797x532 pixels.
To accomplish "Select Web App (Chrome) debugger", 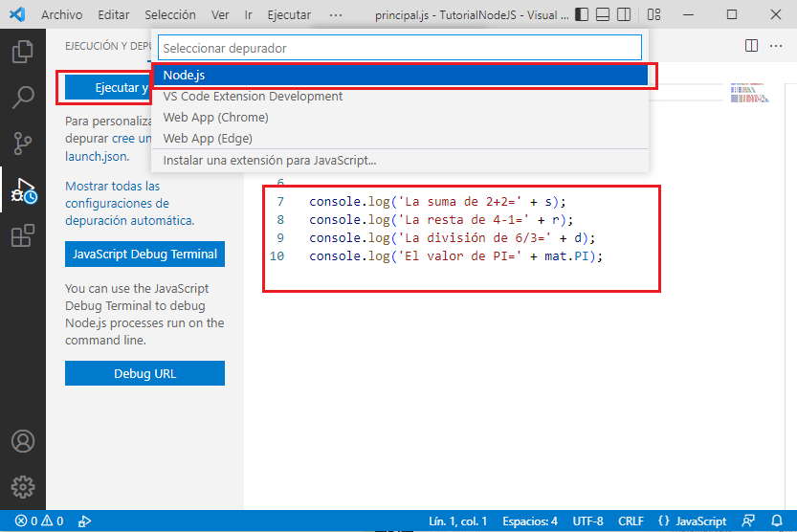I will point(400,118).
